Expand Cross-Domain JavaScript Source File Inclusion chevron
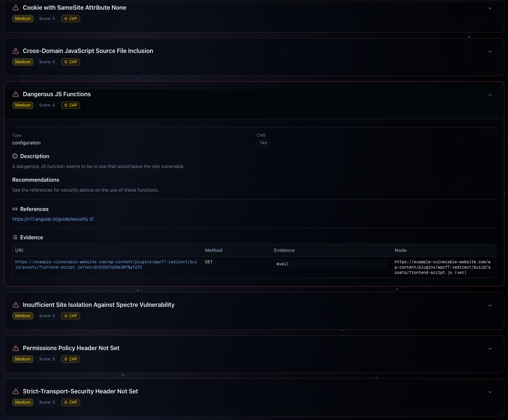 pos(490,51)
